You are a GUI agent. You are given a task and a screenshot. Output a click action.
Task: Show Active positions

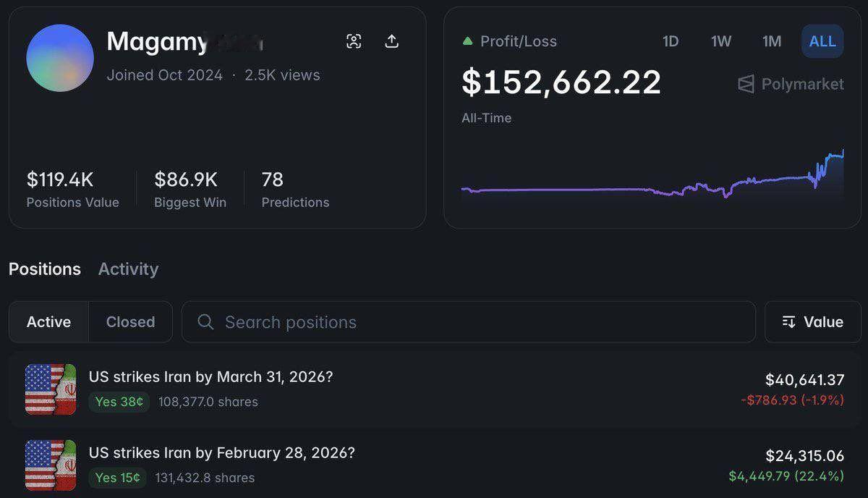(49, 322)
